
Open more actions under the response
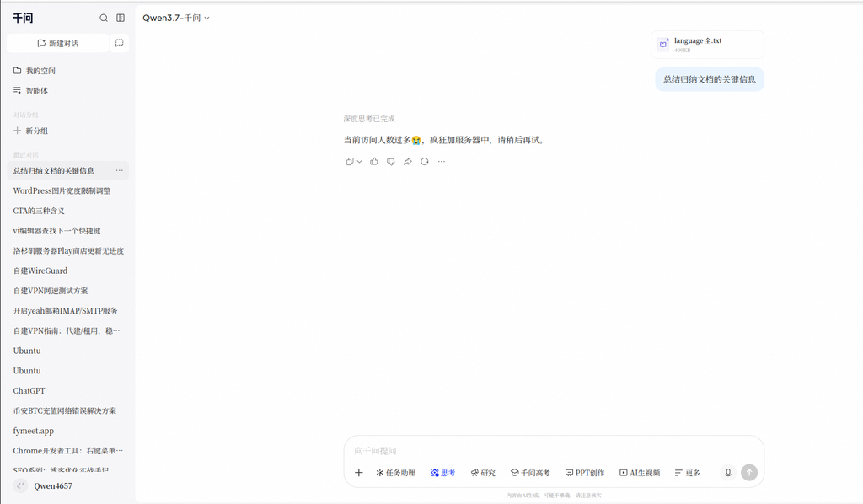[x=442, y=162]
